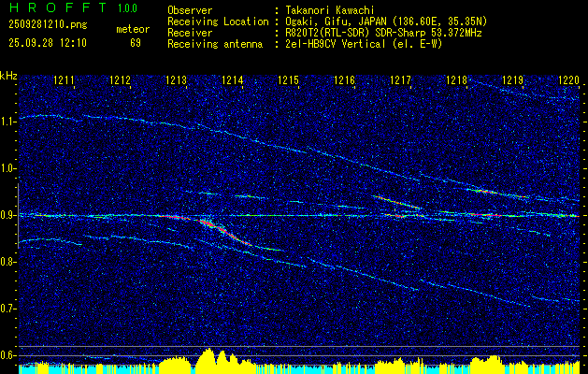588x374 pixels.
Task: Click the bright red meteor echo near 1214
Action: point(225,232)
